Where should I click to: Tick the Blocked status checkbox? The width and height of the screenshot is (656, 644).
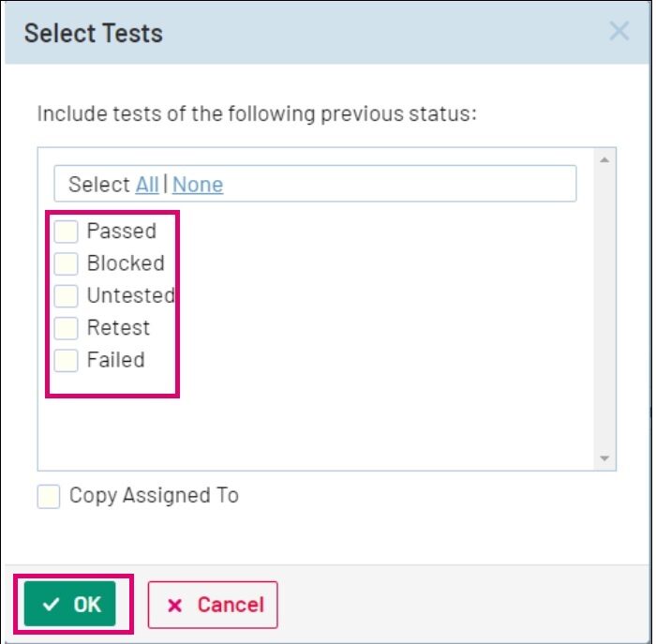tap(67, 263)
